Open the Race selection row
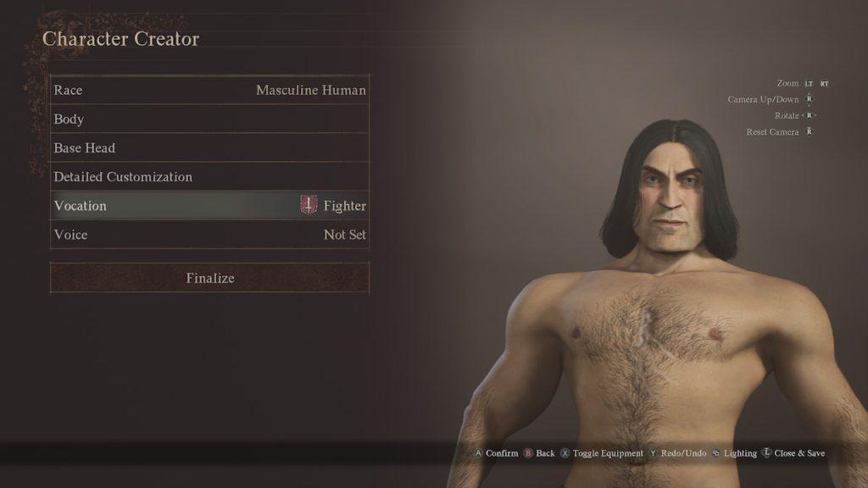868x488 pixels. pos(210,90)
